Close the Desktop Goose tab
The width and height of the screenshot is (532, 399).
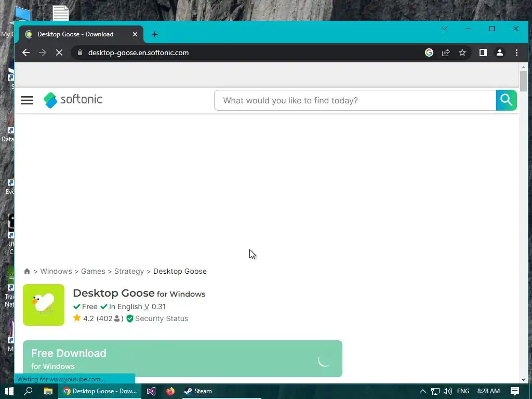click(135, 34)
